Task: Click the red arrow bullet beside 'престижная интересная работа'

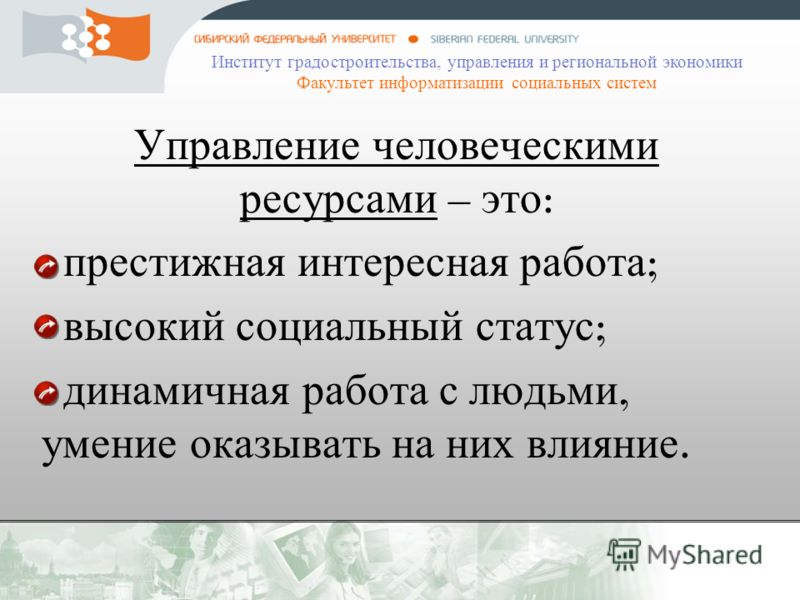Action: click(47, 266)
